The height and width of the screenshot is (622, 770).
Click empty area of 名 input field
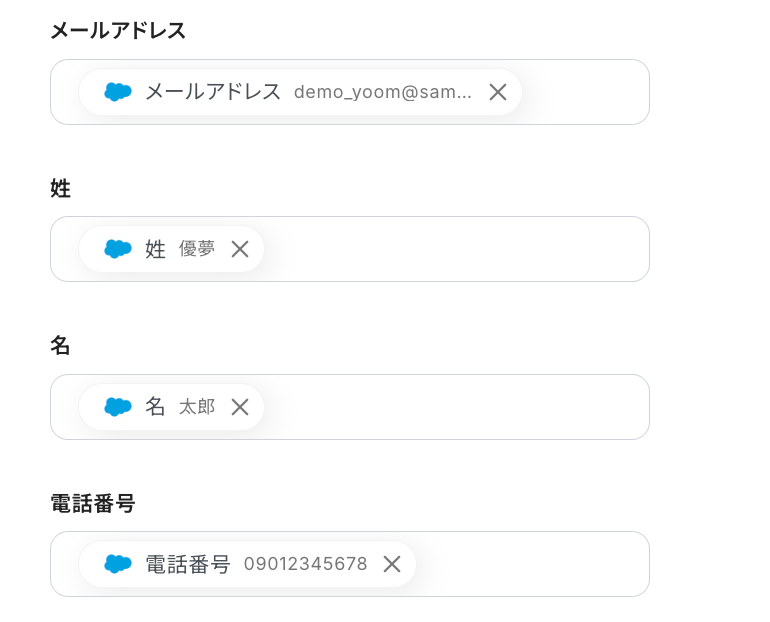coord(450,407)
